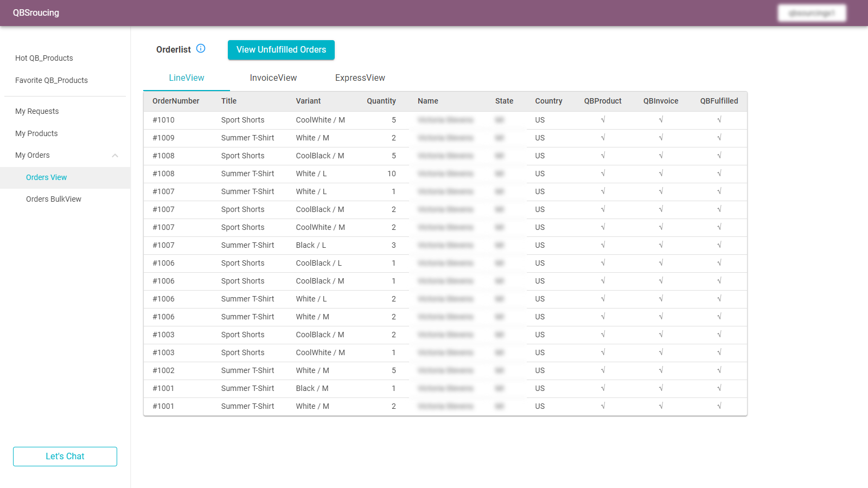
Task: Go to My Requests
Action: (37, 111)
